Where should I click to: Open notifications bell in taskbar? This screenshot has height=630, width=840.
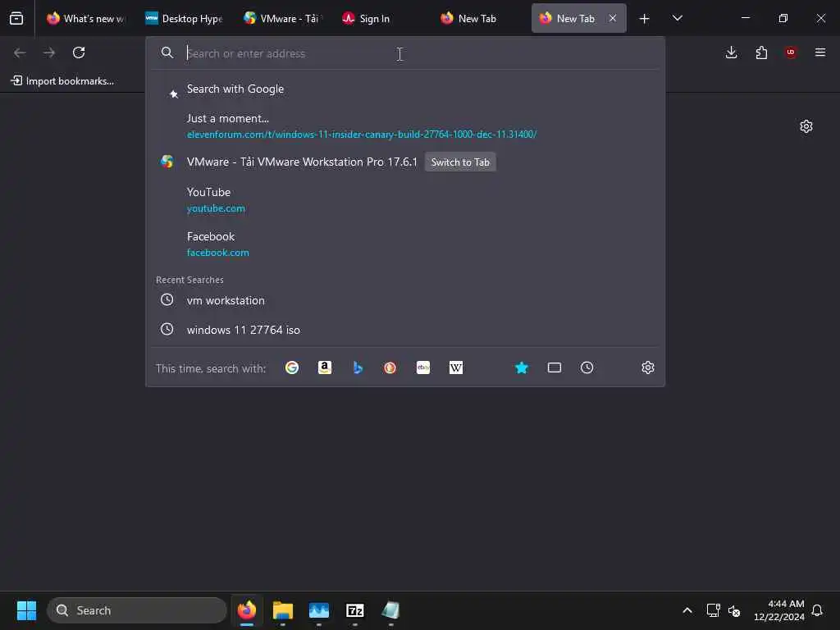[x=817, y=610]
